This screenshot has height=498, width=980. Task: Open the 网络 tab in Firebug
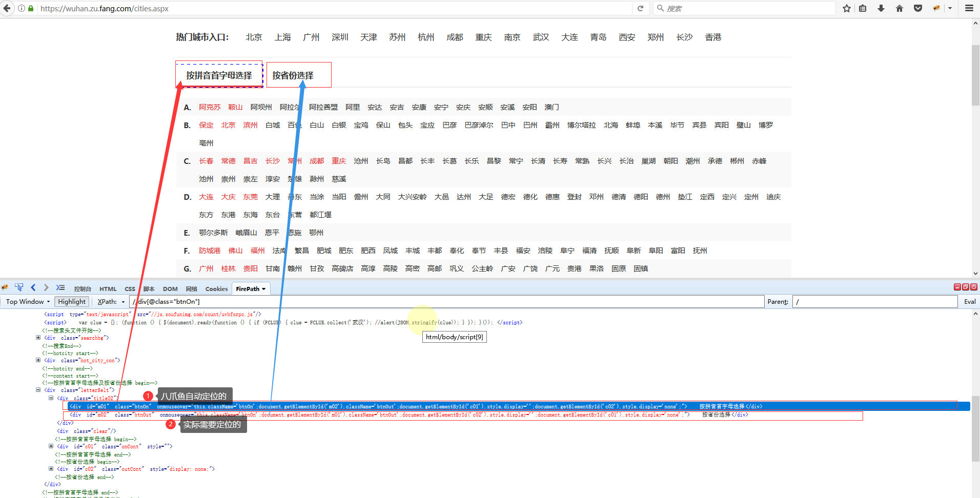tap(192, 289)
